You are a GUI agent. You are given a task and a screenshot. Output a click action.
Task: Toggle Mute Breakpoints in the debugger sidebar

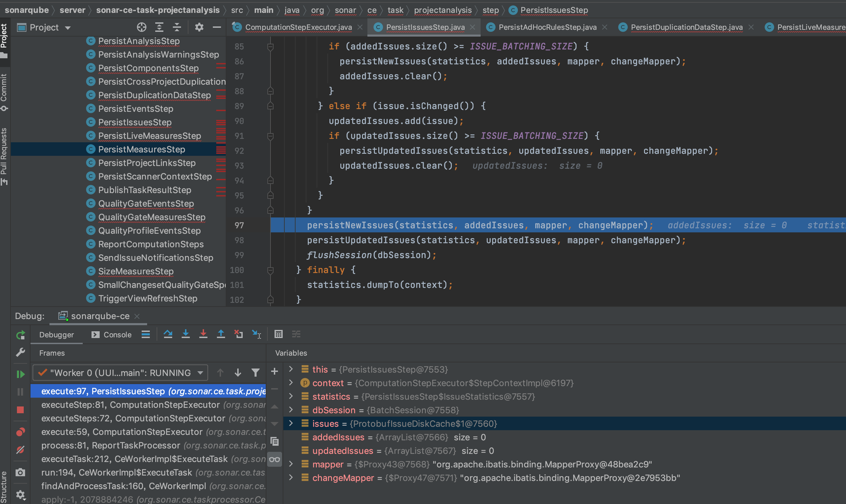[x=20, y=449]
